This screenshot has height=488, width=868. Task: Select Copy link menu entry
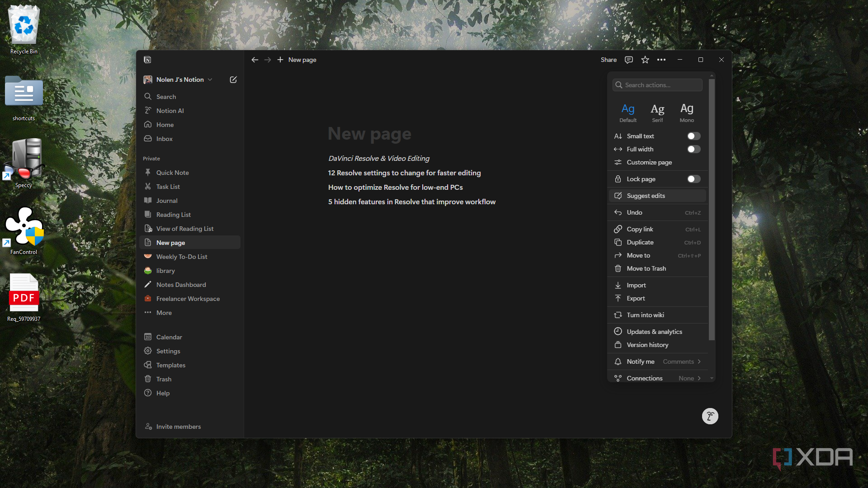(x=657, y=229)
